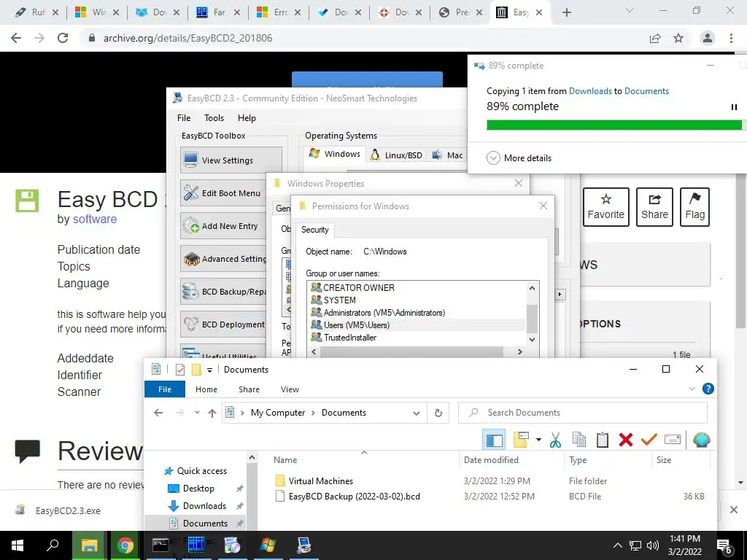Click the Copy icon in Documents toolbar
Viewport: 747px width, 560px height.
578,440
